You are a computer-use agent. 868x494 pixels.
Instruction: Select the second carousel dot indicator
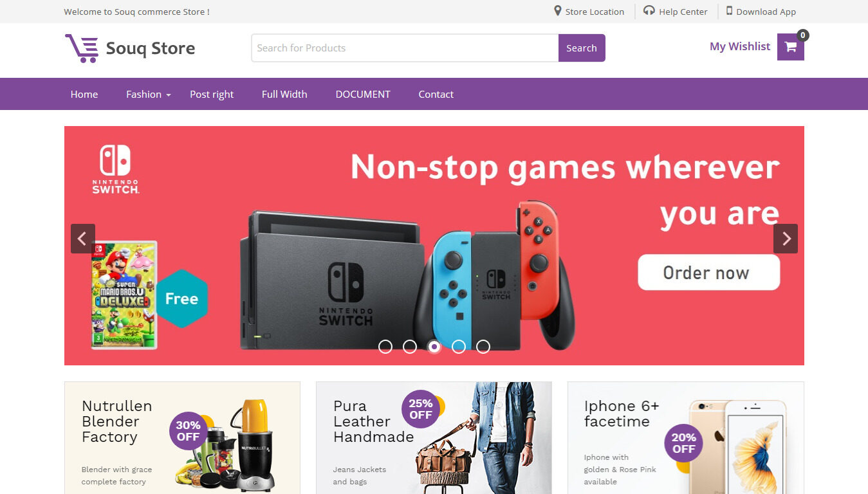pyautogui.click(x=410, y=347)
